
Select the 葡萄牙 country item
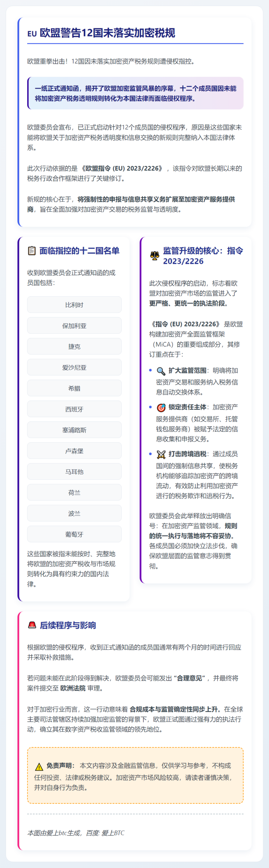pyautogui.click(x=74, y=534)
